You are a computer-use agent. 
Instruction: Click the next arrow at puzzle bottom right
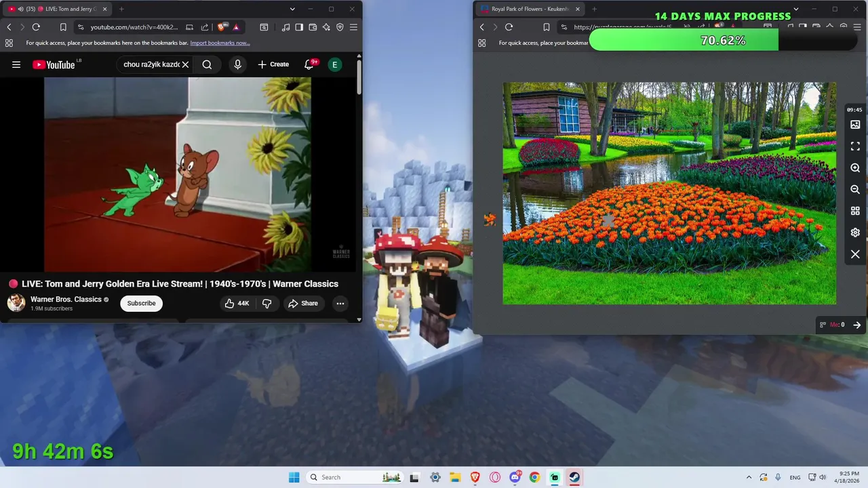(x=857, y=325)
